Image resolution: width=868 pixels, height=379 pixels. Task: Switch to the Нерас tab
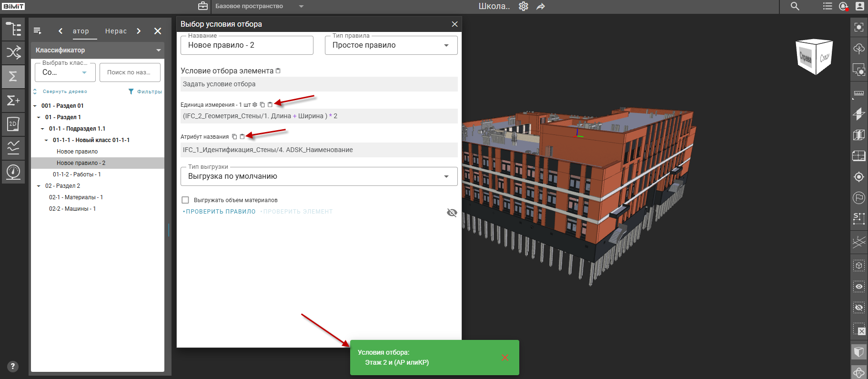(116, 31)
